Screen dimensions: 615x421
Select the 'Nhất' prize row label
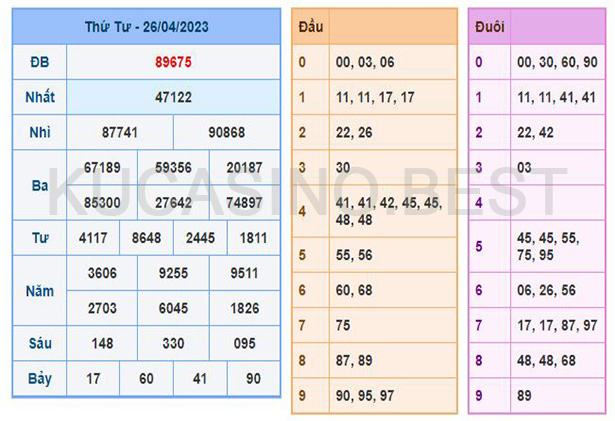tap(40, 97)
